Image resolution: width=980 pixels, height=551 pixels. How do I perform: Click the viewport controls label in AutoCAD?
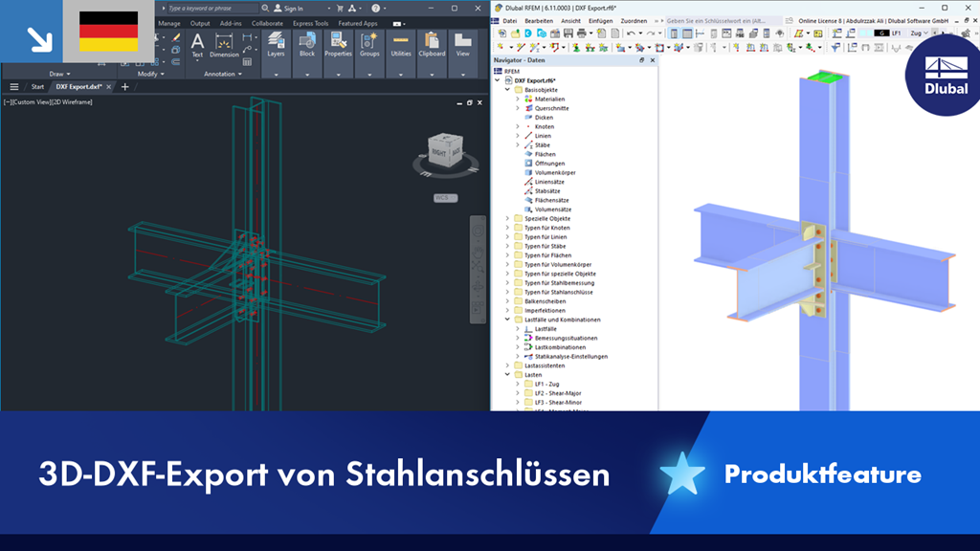pos(48,102)
